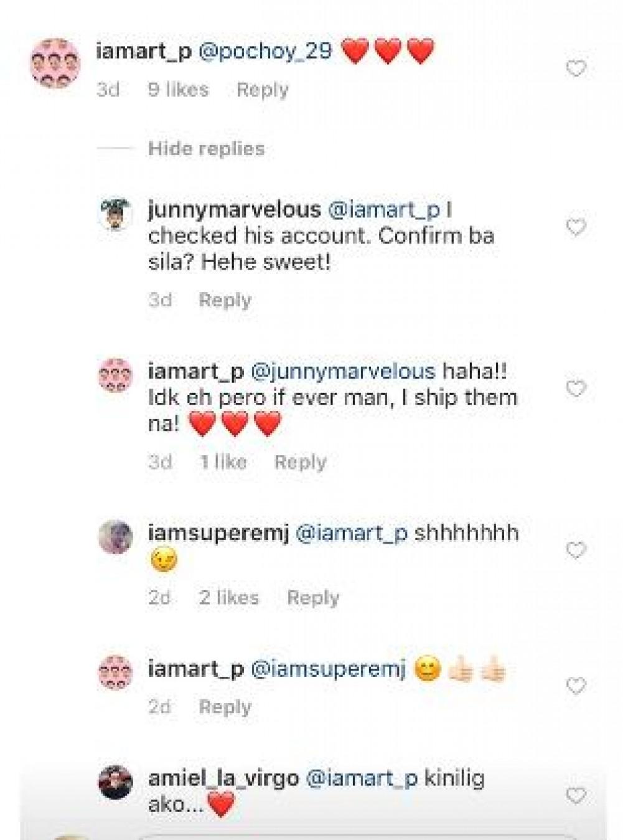Image resolution: width=623 pixels, height=840 pixels.
Task: Open amiel_la_virgo's username link
Action: pos(223,778)
